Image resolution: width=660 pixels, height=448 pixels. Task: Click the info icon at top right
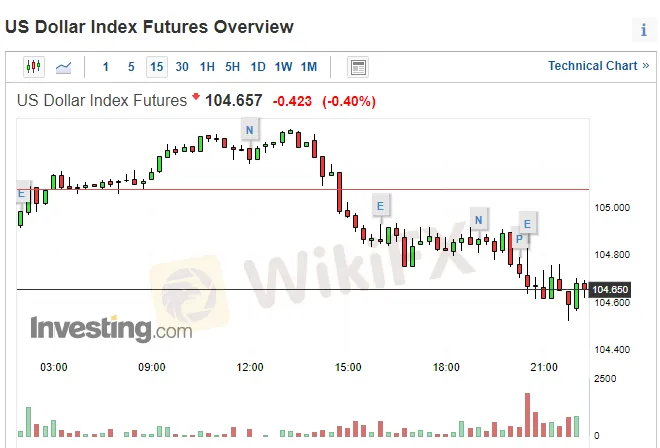pos(644,30)
